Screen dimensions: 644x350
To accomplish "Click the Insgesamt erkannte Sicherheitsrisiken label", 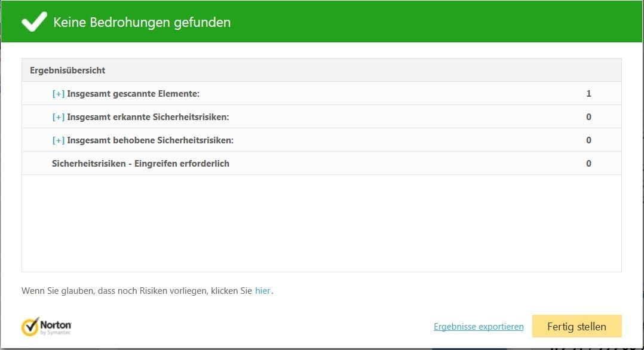I will pos(148,117).
